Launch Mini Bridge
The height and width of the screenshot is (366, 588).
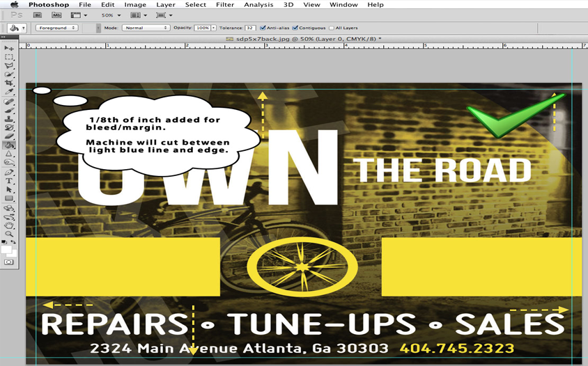pos(56,15)
